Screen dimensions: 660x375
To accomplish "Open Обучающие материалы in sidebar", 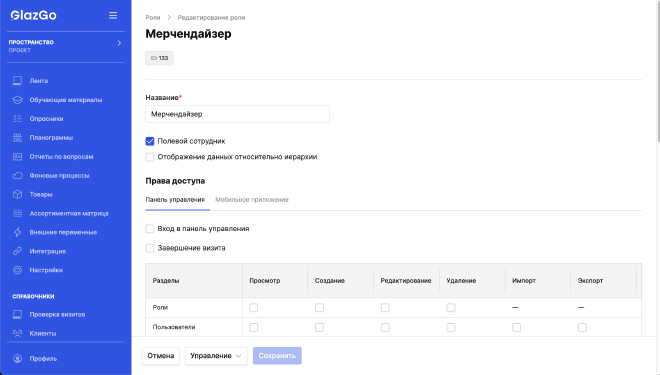I will pyautogui.click(x=66, y=100).
